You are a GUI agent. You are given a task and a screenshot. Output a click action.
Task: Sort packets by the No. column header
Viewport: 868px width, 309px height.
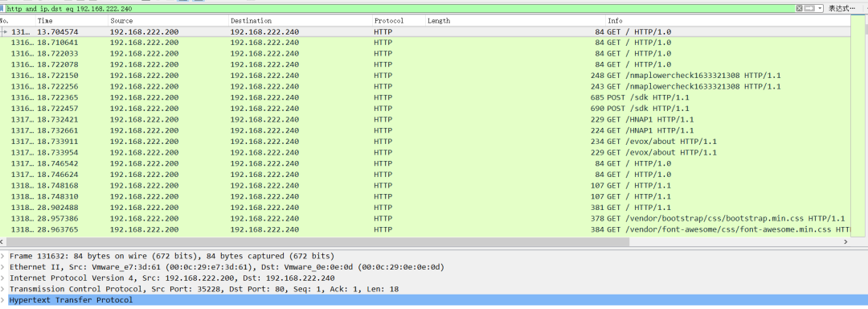pyautogui.click(x=17, y=20)
